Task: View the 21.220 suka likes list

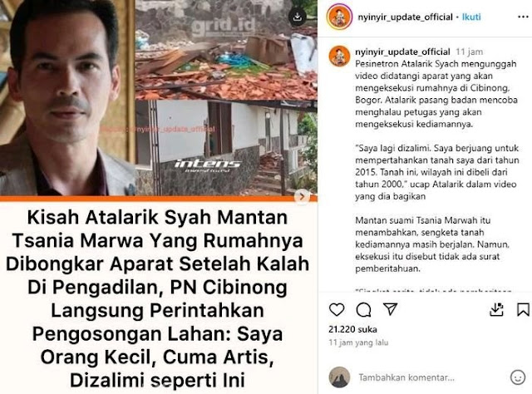Action: tap(352, 329)
